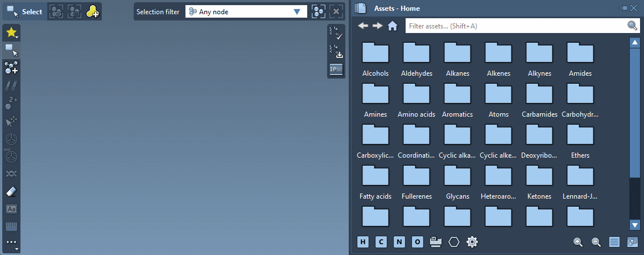Insert a Carbon atom with C button

pos(381,242)
